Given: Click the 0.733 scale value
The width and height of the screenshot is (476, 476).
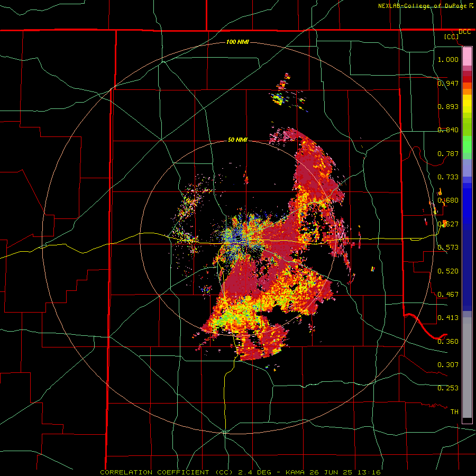Looking at the screenshot, I should click(x=448, y=177).
